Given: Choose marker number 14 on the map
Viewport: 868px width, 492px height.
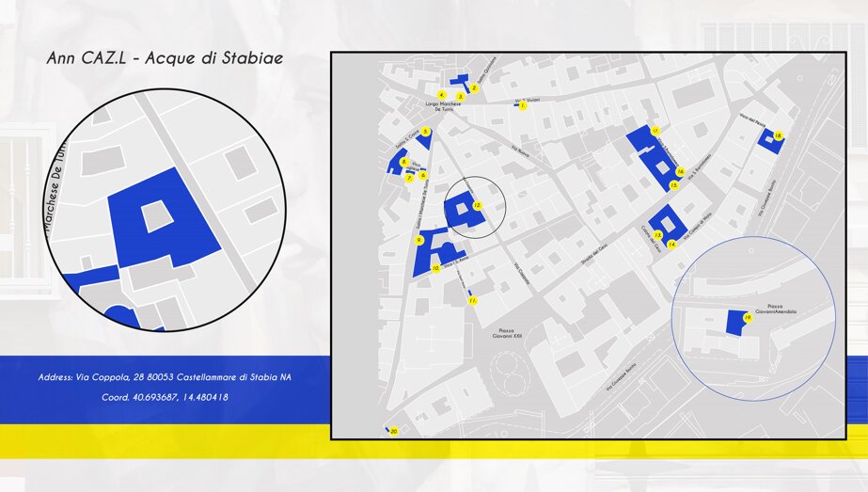Looking at the screenshot, I should click(x=672, y=245).
